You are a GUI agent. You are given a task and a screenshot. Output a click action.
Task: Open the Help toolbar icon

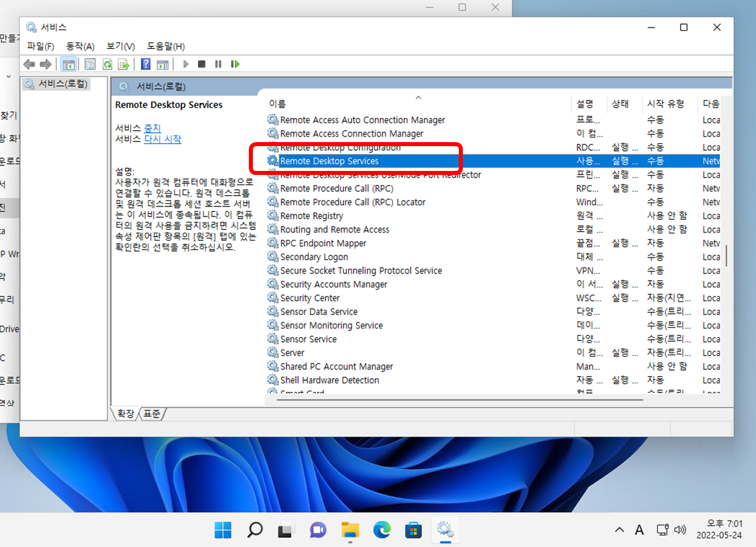pyautogui.click(x=146, y=64)
